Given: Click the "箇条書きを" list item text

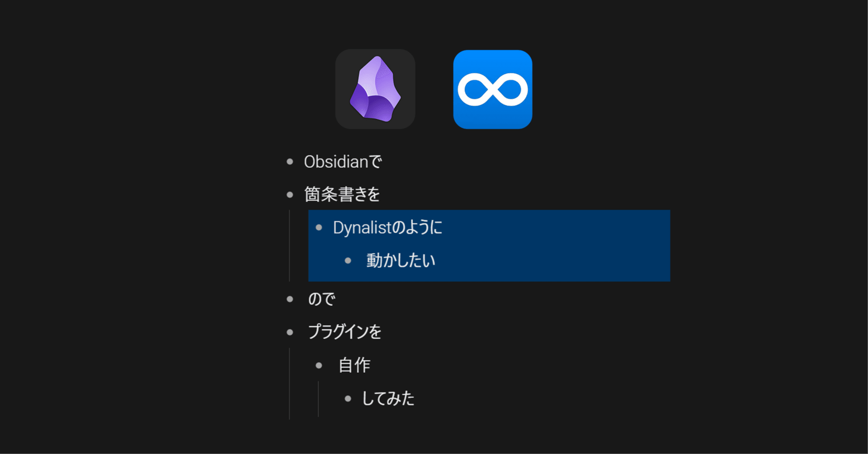Looking at the screenshot, I should [342, 195].
